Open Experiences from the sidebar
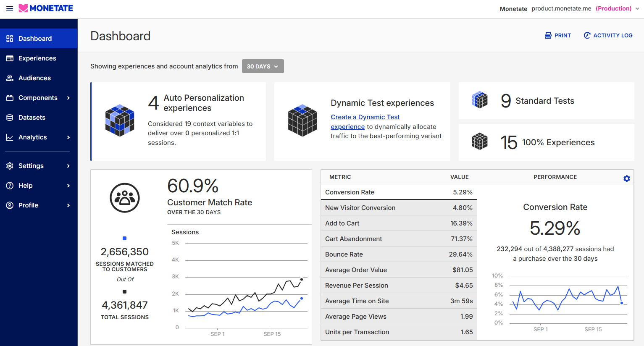The height and width of the screenshot is (346, 644). tap(39, 58)
